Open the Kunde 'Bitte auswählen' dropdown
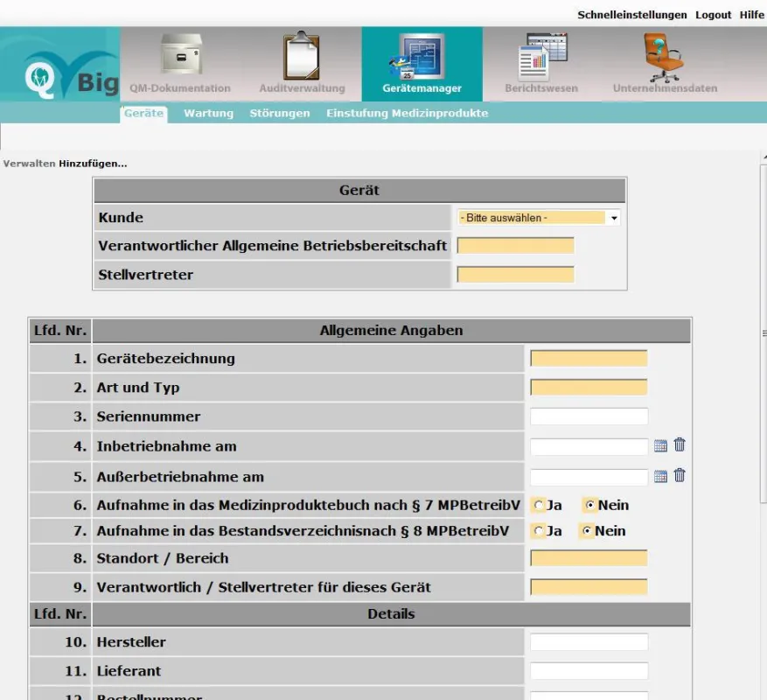This screenshot has width=767, height=700. coord(539,218)
